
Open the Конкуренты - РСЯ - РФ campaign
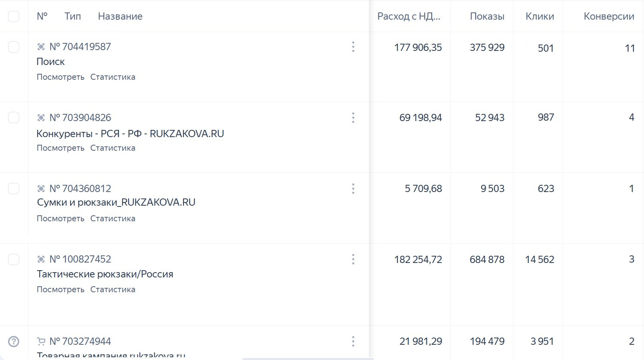point(130,133)
